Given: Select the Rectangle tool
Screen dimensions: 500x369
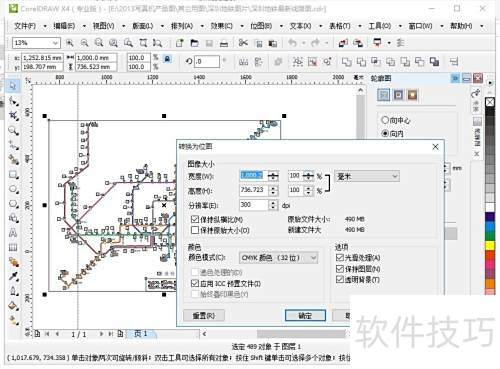Looking at the screenshot, I should [13, 174].
